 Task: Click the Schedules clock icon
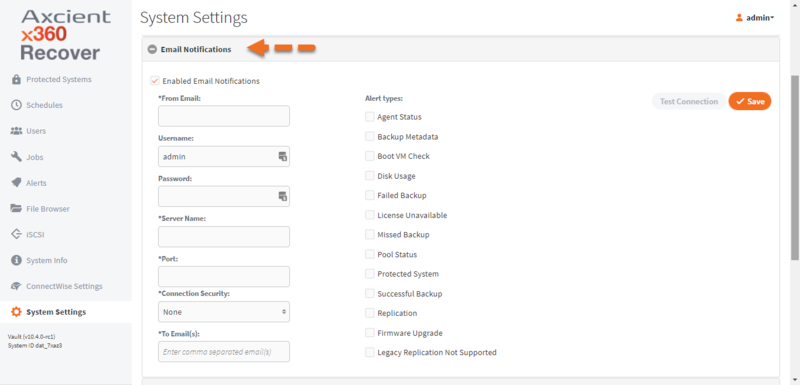(x=16, y=105)
